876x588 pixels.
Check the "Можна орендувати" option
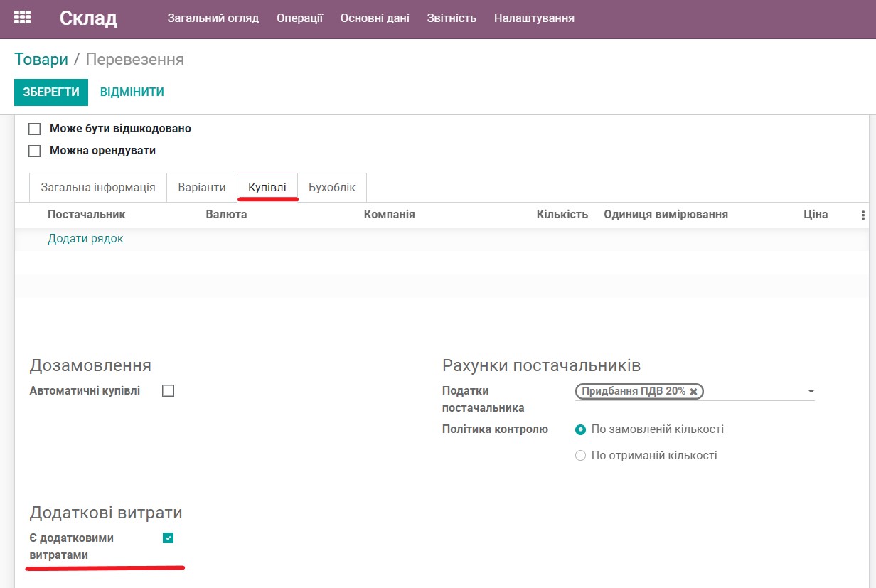point(35,150)
